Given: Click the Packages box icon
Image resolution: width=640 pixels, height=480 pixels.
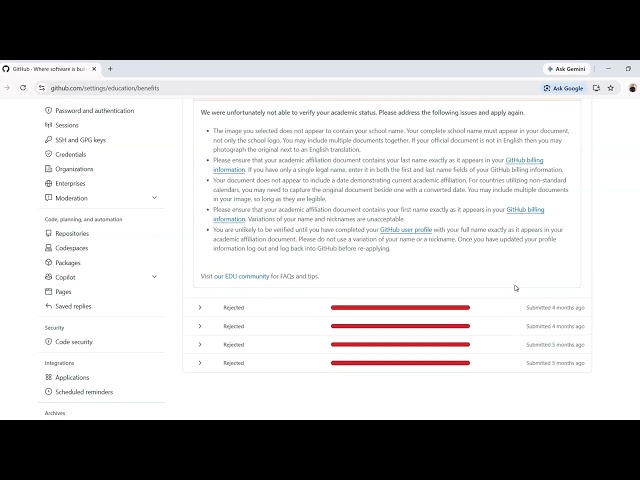Looking at the screenshot, I should pos(49,263).
